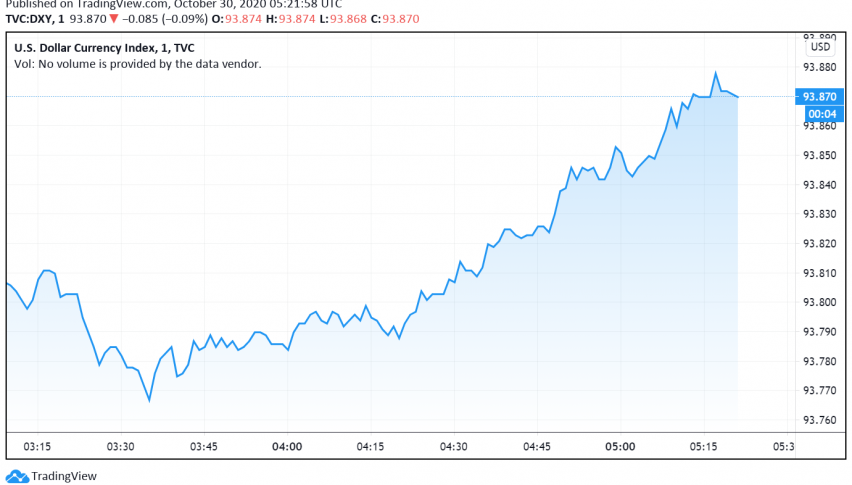Image resolution: width=852 pixels, height=485 pixels.
Task: Click the open value O:93.874
Action: 236,19
